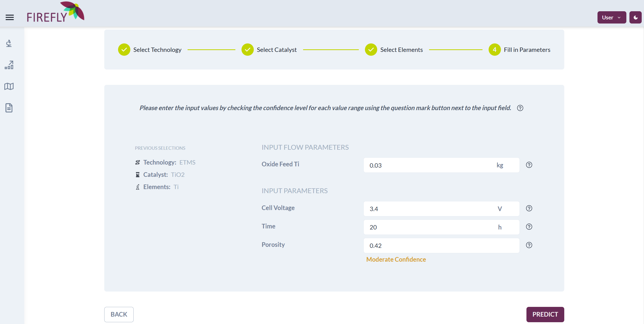
Task: Click the BACK button
Action: (119, 314)
